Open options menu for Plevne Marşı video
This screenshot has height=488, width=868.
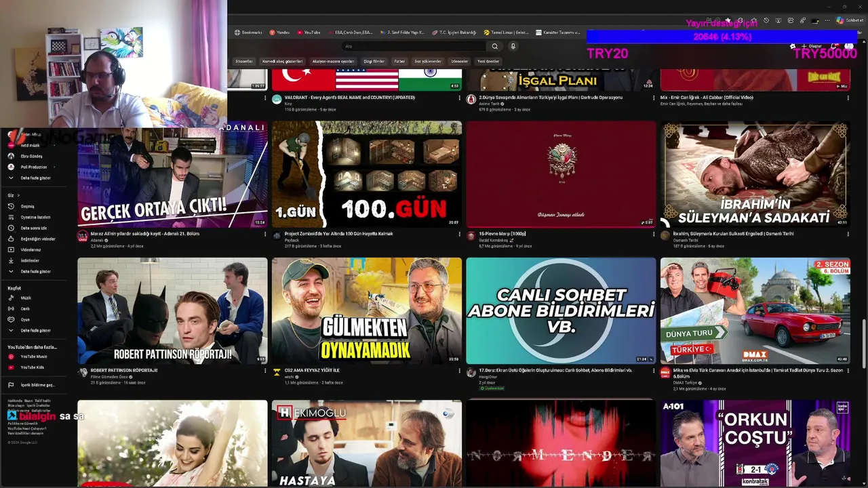pyautogui.click(x=654, y=234)
